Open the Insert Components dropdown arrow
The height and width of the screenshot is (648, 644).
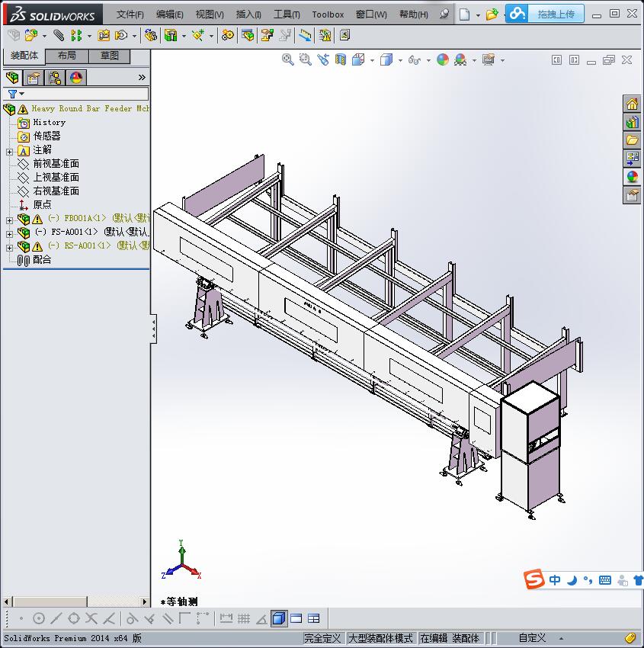(44, 37)
